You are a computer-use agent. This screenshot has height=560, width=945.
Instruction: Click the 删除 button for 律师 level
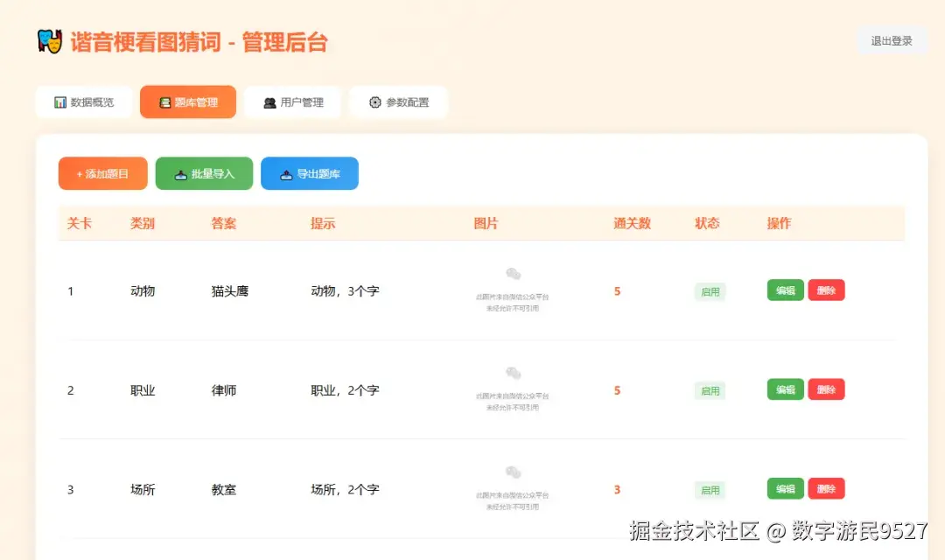click(x=827, y=389)
